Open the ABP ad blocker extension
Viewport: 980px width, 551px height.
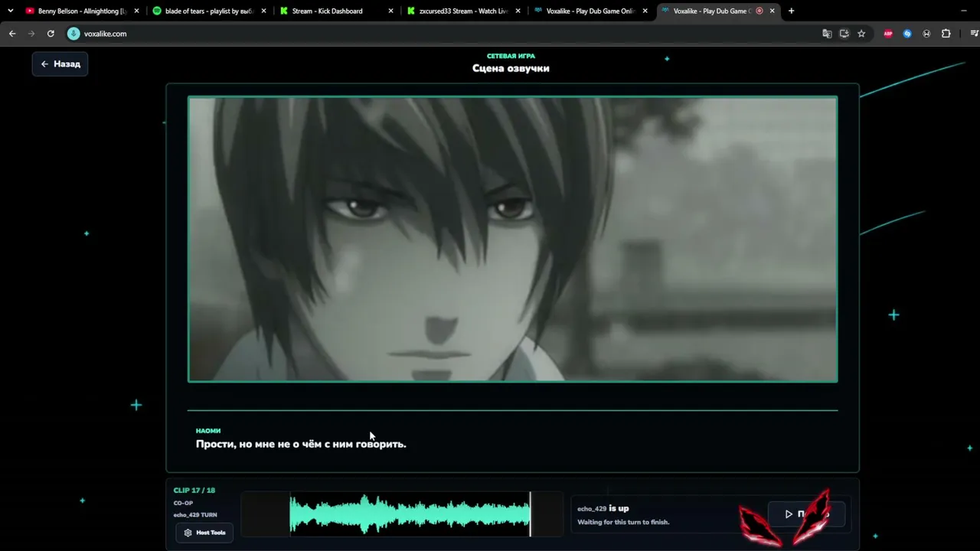888,34
